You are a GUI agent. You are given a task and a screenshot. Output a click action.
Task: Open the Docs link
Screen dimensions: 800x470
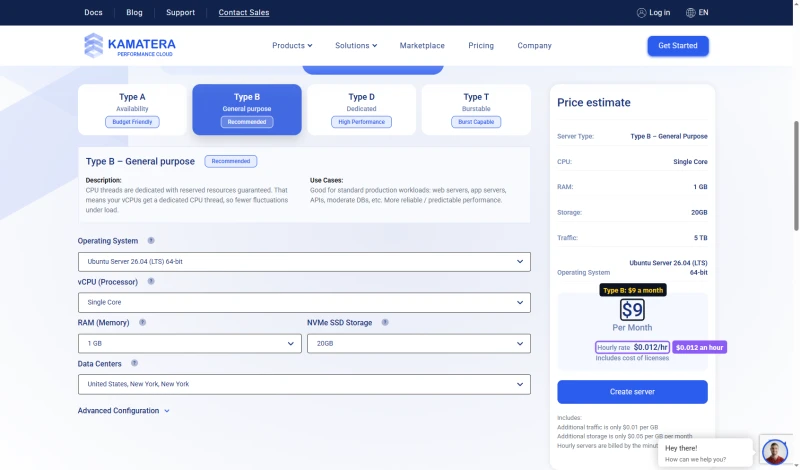[93, 12]
